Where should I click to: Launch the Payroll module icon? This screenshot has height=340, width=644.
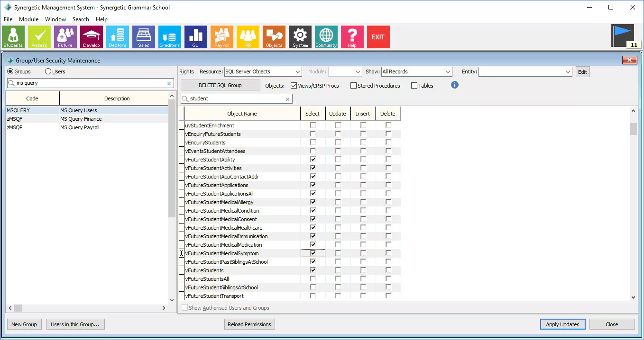point(222,37)
